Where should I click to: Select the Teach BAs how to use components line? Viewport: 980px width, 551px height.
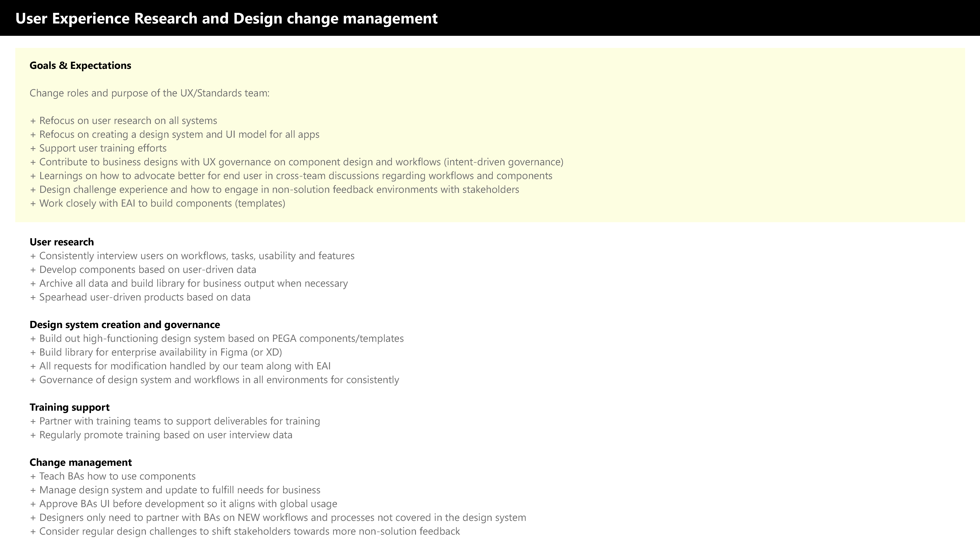tap(113, 476)
